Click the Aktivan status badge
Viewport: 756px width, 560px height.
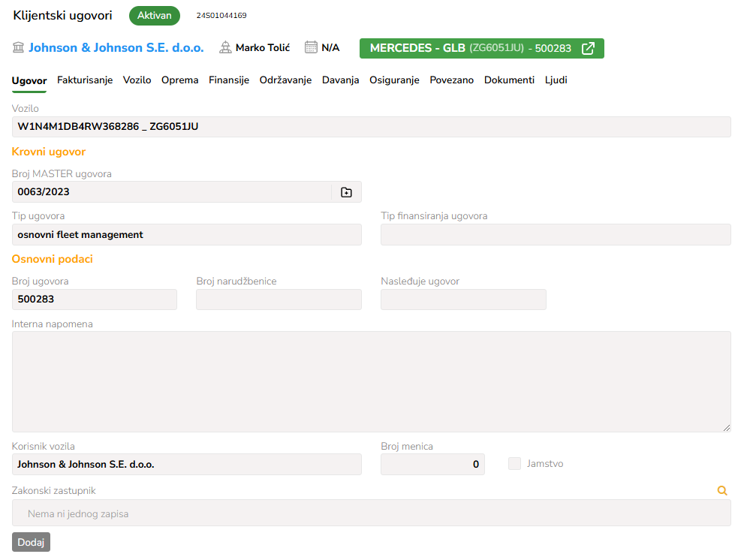tap(155, 16)
